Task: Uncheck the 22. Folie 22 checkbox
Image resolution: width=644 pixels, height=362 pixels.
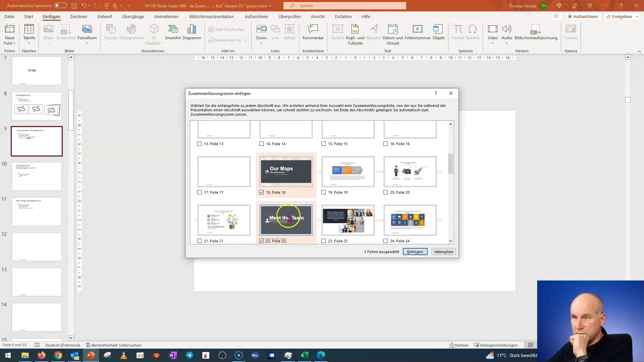Action: (x=262, y=241)
